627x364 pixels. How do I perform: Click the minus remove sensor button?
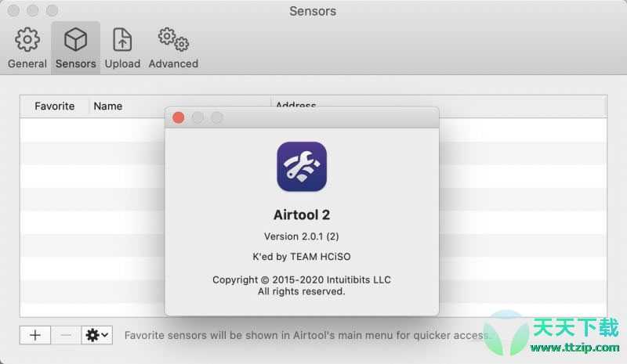coord(66,335)
